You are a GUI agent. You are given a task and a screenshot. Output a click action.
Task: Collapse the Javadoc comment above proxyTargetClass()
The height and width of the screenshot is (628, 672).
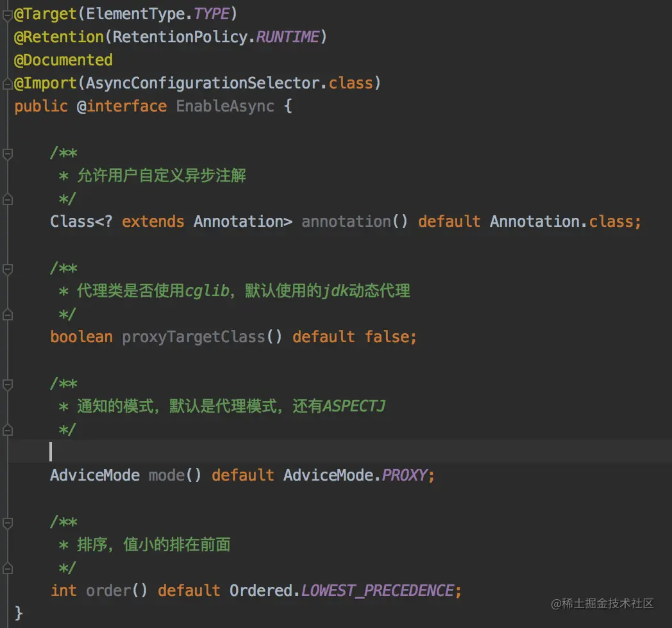pos(7,269)
